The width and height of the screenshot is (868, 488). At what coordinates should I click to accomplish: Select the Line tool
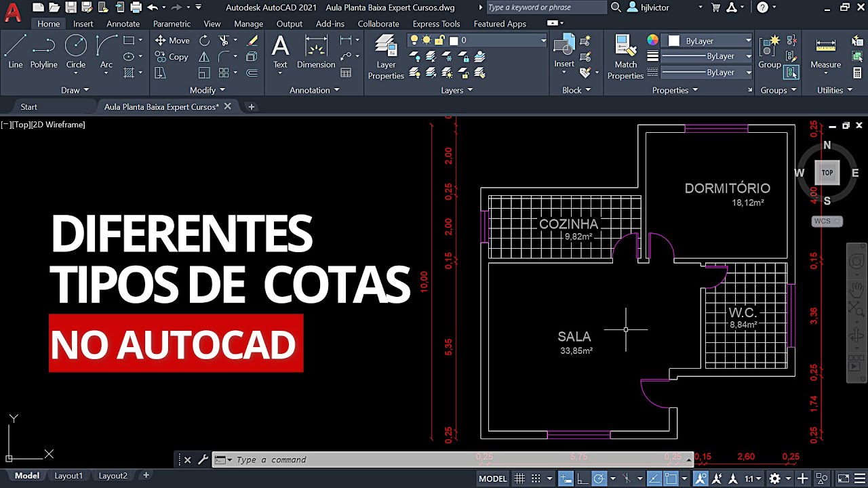pyautogui.click(x=15, y=52)
